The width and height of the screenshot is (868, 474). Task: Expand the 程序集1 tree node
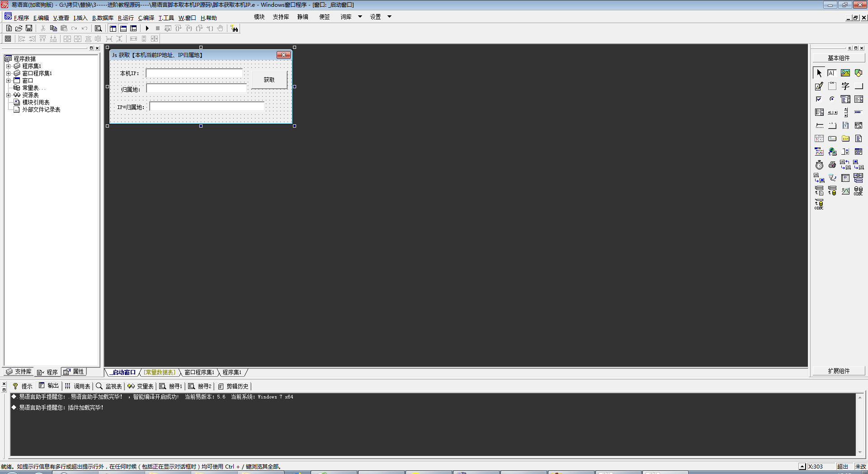click(x=8, y=66)
